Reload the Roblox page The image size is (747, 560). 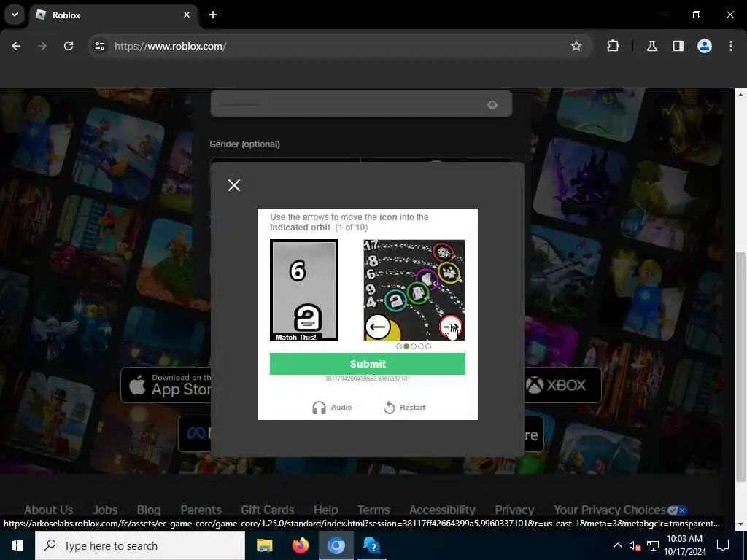coord(69,46)
